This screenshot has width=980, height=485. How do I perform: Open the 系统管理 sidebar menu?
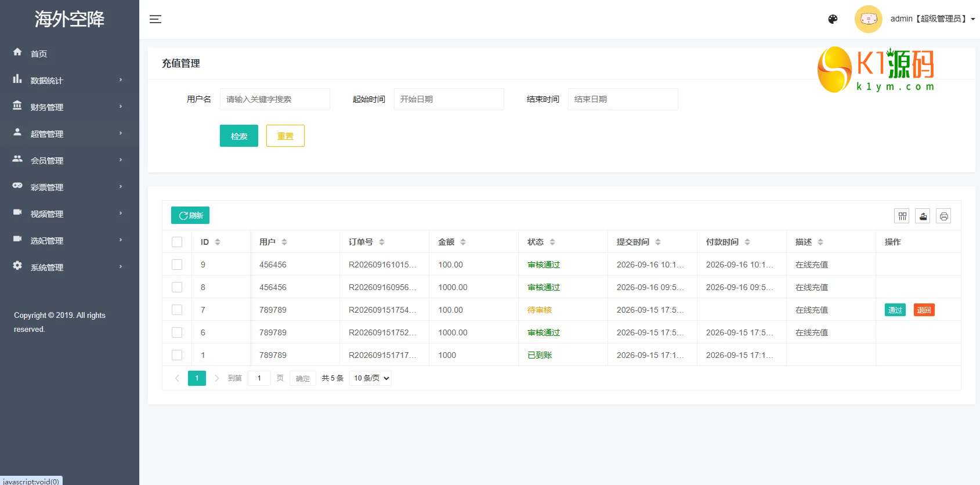coord(70,267)
